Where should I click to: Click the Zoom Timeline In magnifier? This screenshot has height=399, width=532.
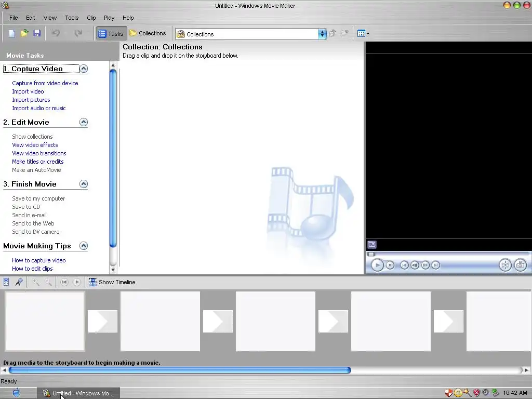(36, 282)
